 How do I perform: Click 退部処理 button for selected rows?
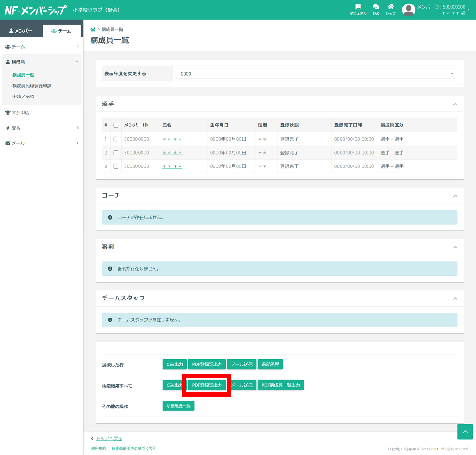click(270, 364)
